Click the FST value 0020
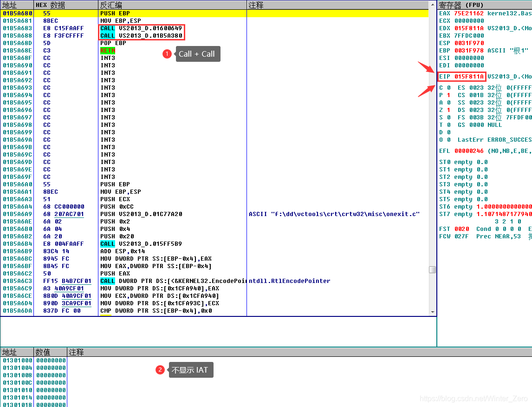This screenshot has height=407, width=532. tap(462, 229)
